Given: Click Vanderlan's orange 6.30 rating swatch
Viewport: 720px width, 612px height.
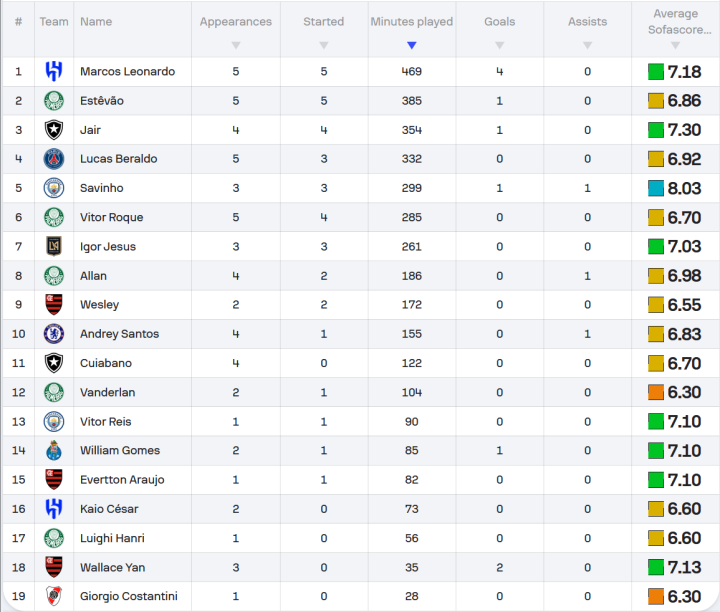Looking at the screenshot, I should [655, 393].
